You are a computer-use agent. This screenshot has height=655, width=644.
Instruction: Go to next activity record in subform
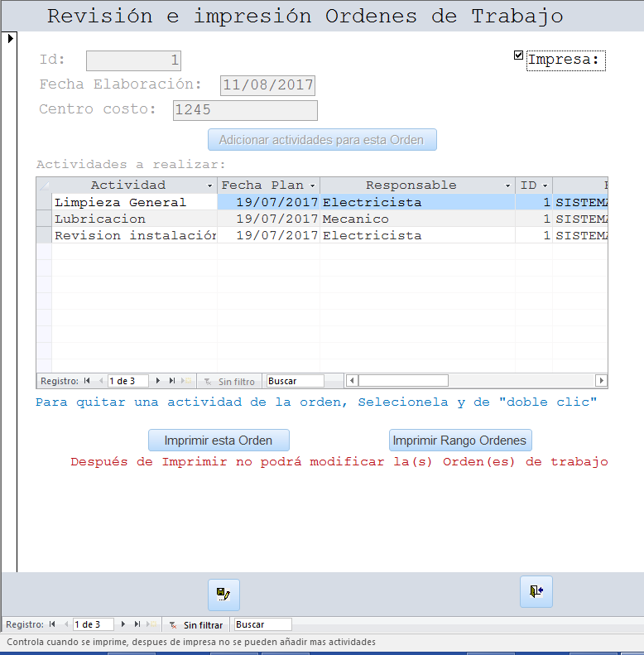tap(158, 381)
